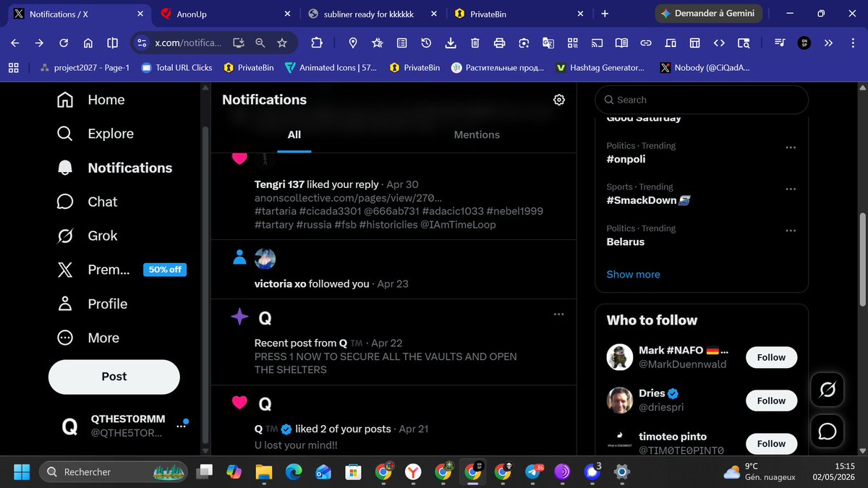
Task: Open the floating Grok shortcut button
Action: tap(827, 390)
